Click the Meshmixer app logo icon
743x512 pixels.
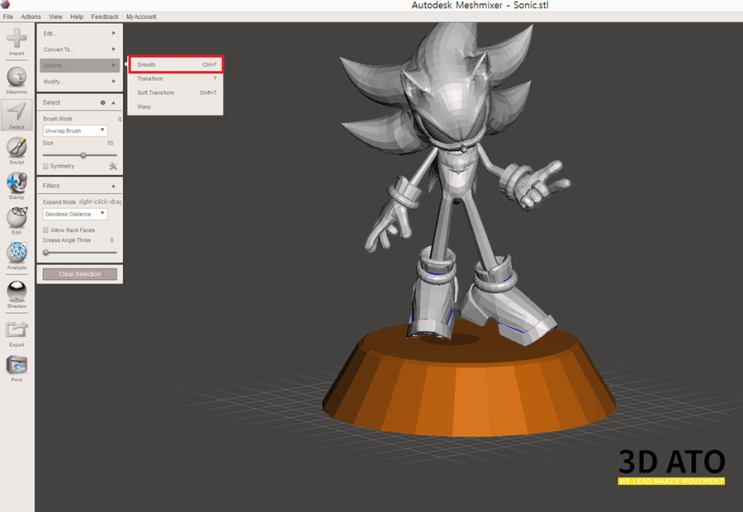(x=5, y=4)
